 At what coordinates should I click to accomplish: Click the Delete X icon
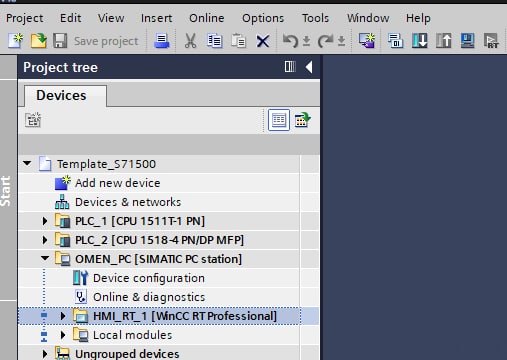[x=263, y=41]
